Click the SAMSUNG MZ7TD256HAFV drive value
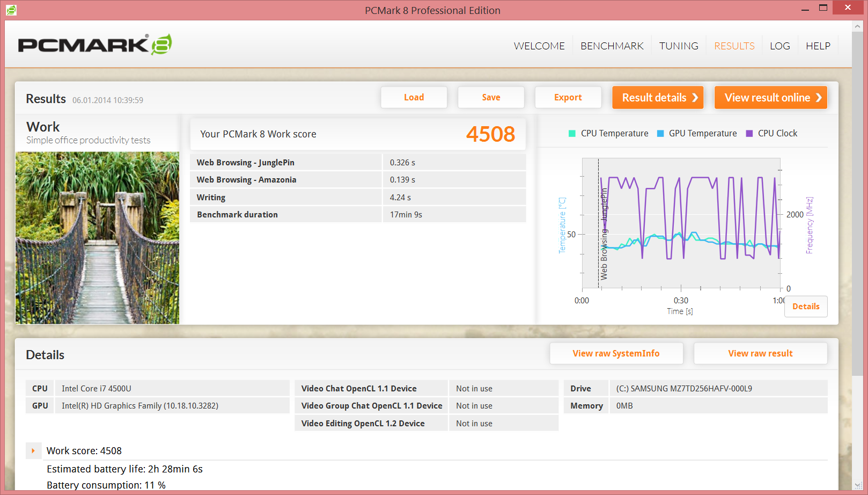The image size is (868, 495). click(x=684, y=388)
